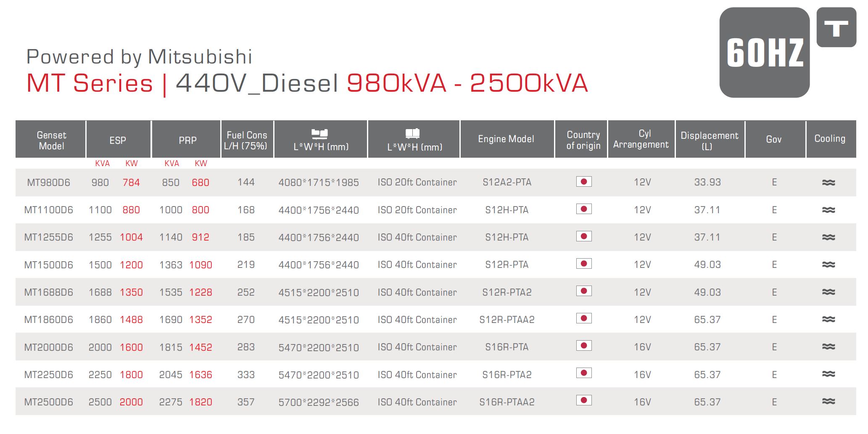
Task: Click the water cooling icon for MT2000D6
Action: (828, 347)
